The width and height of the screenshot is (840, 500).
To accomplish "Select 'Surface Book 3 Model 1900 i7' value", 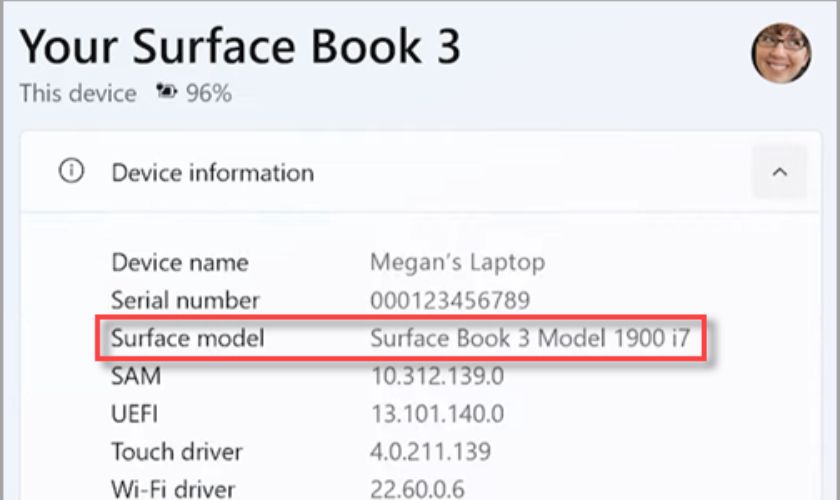I will pos(530,338).
